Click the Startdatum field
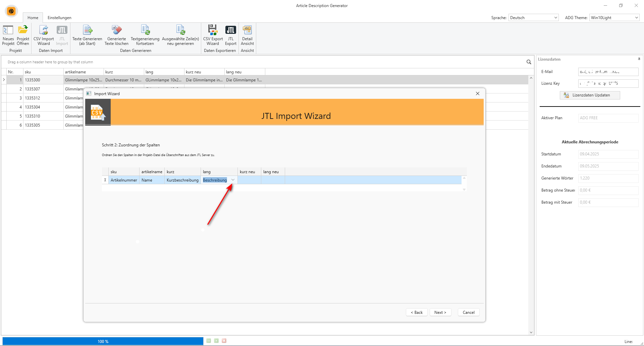The width and height of the screenshot is (644, 346). pos(608,154)
